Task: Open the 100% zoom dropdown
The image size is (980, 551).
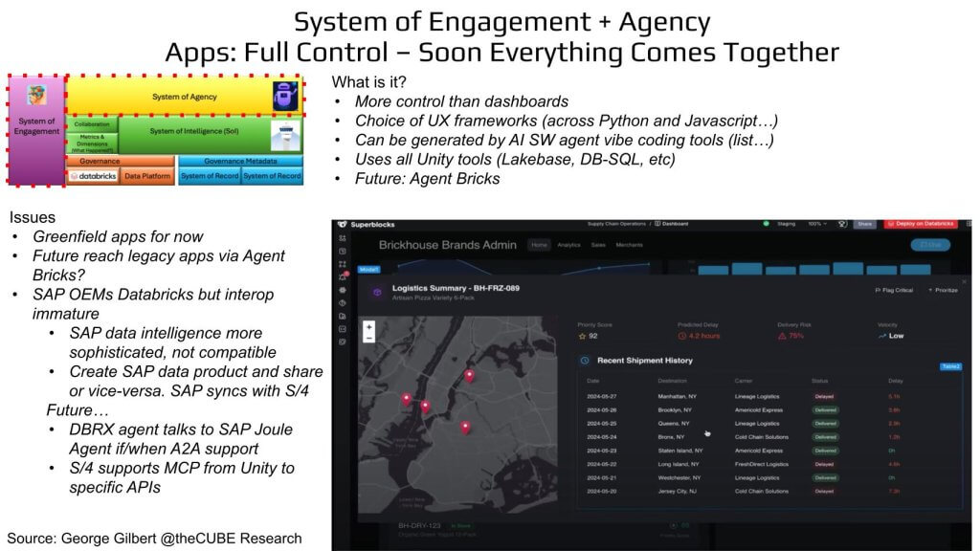Action: [x=817, y=224]
